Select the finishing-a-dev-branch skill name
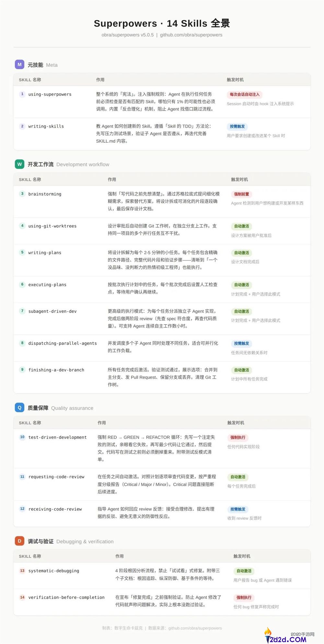Image resolution: width=324 pixels, height=644 pixels. pyautogui.click(x=56, y=370)
